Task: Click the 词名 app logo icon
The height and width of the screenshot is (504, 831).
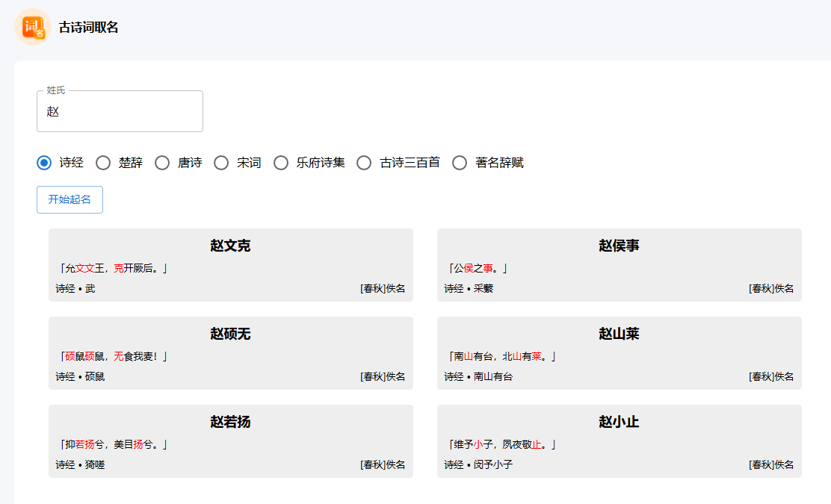Action: pyautogui.click(x=31, y=28)
